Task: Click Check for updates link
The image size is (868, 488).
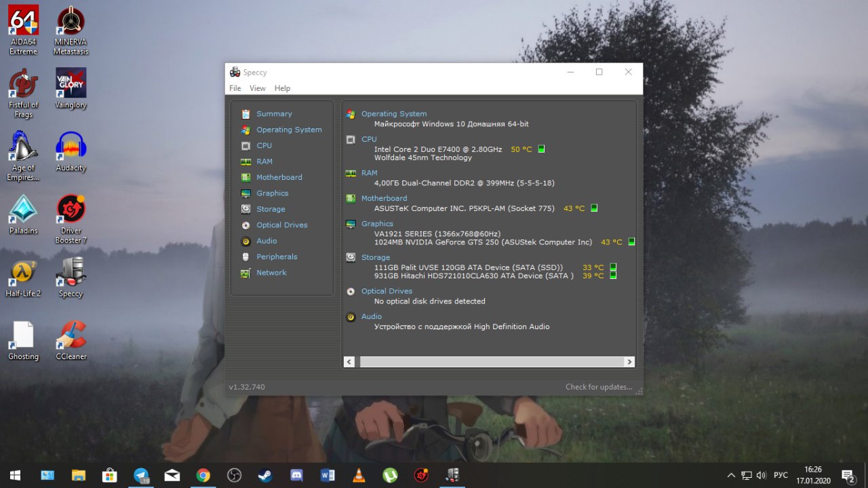Action: tap(599, 387)
